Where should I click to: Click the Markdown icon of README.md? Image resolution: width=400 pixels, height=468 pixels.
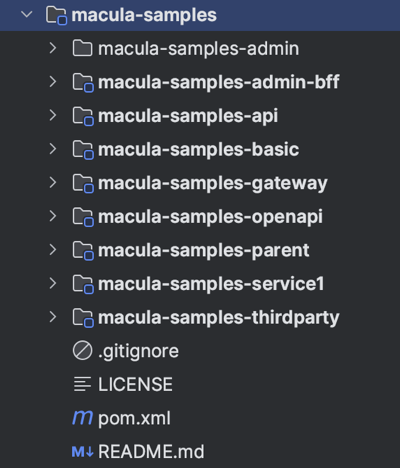[83, 452]
